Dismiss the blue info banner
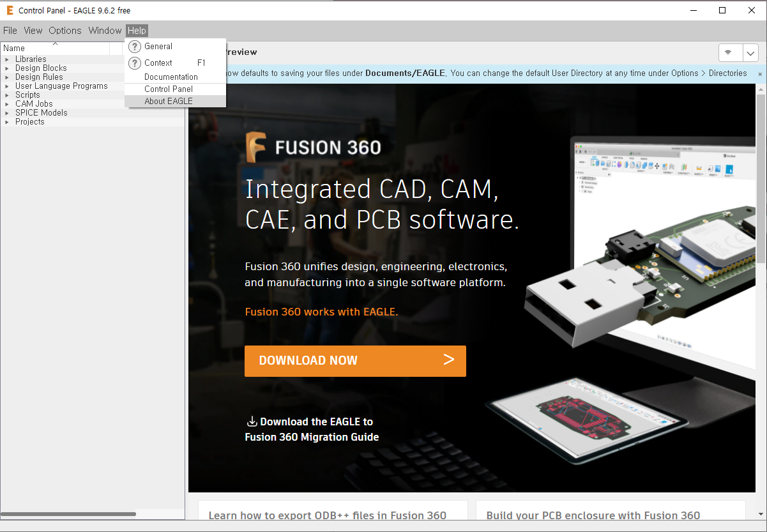 click(x=760, y=74)
